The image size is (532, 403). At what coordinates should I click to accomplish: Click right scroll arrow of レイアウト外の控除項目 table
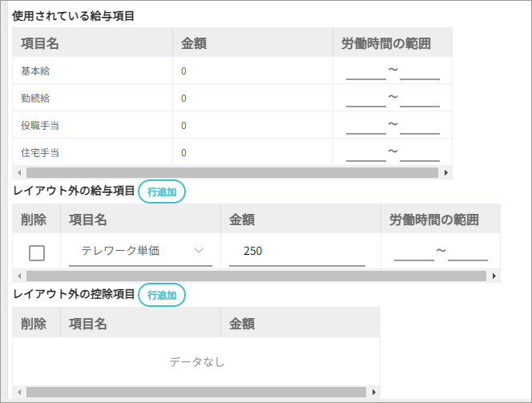(374, 392)
